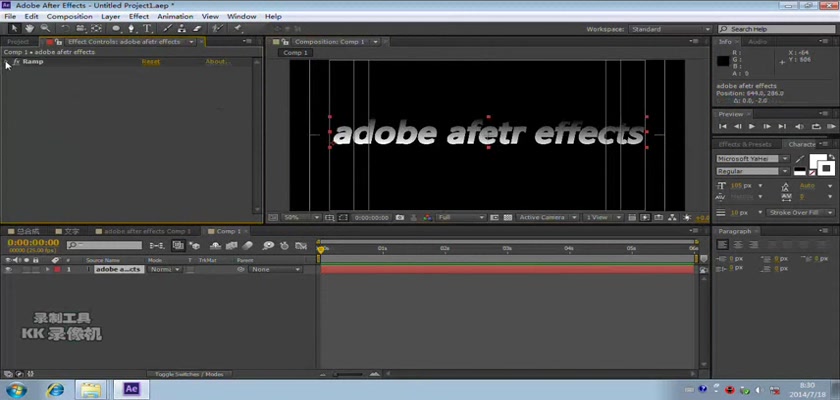Viewport: 840px width, 400px height.
Task: Take snapshot with camera icon
Action: [400, 218]
